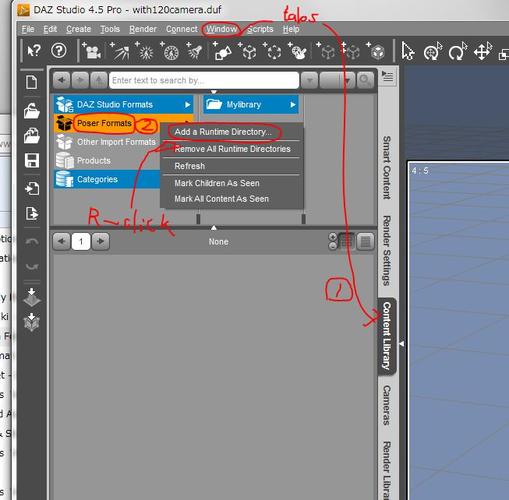Choose Add a Runtime Directory menu entry
This screenshot has width=509, height=500.
pos(223,132)
